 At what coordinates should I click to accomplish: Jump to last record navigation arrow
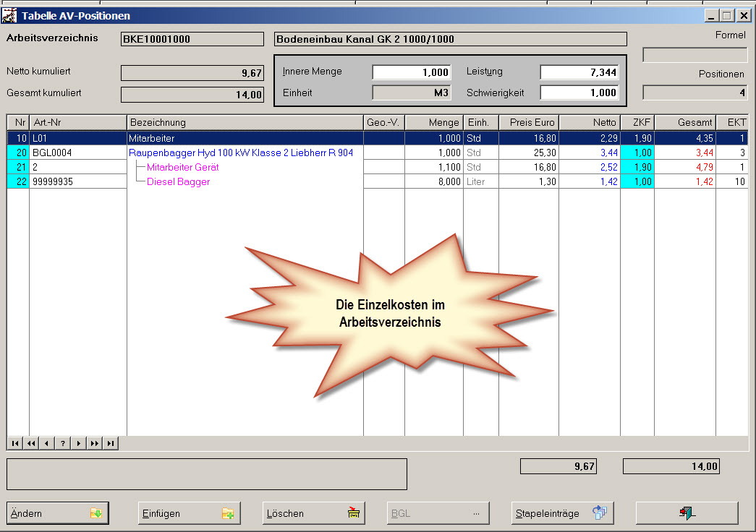(x=111, y=443)
